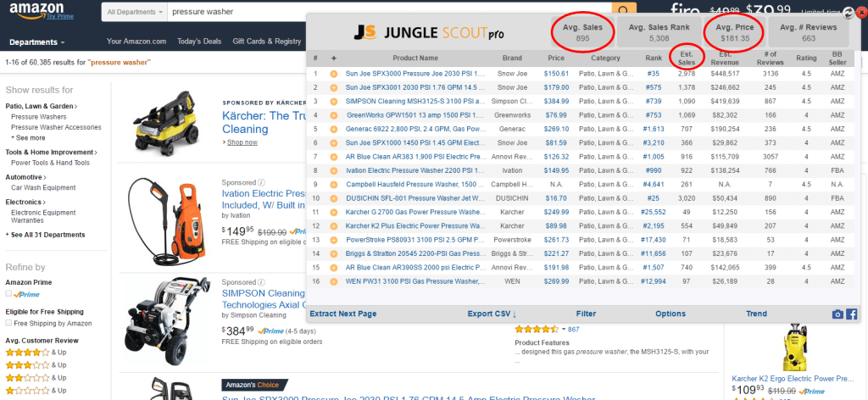
Task: Add WEN PW31 row via plus icon
Action: pyautogui.click(x=333, y=281)
